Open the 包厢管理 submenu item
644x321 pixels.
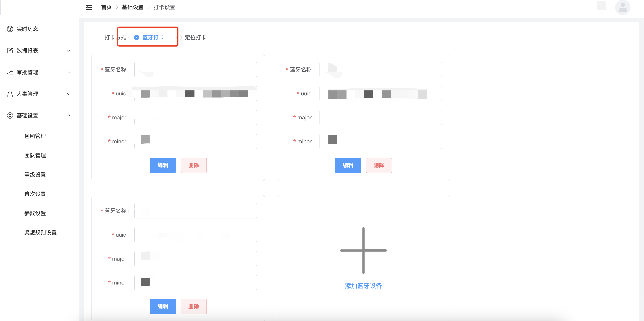[35, 136]
